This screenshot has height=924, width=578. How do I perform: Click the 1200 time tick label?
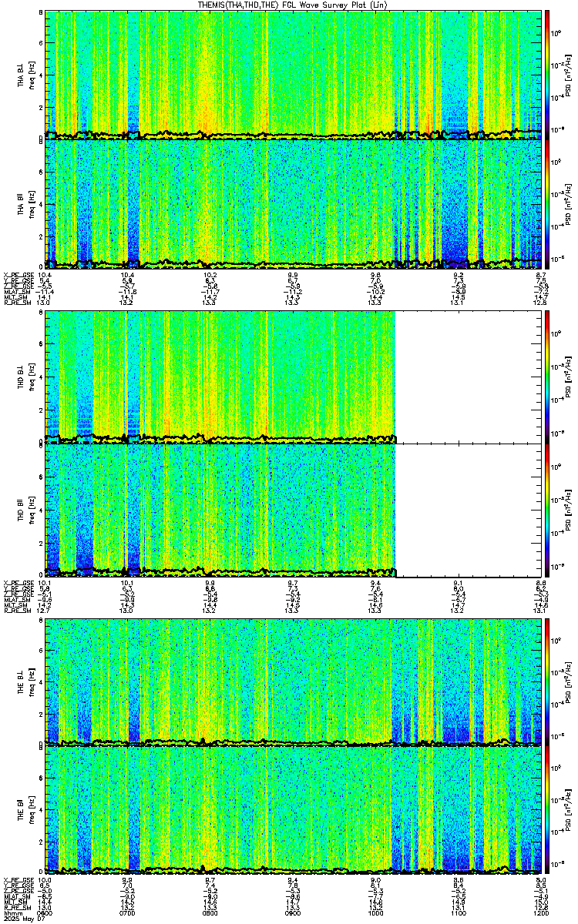tap(542, 912)
